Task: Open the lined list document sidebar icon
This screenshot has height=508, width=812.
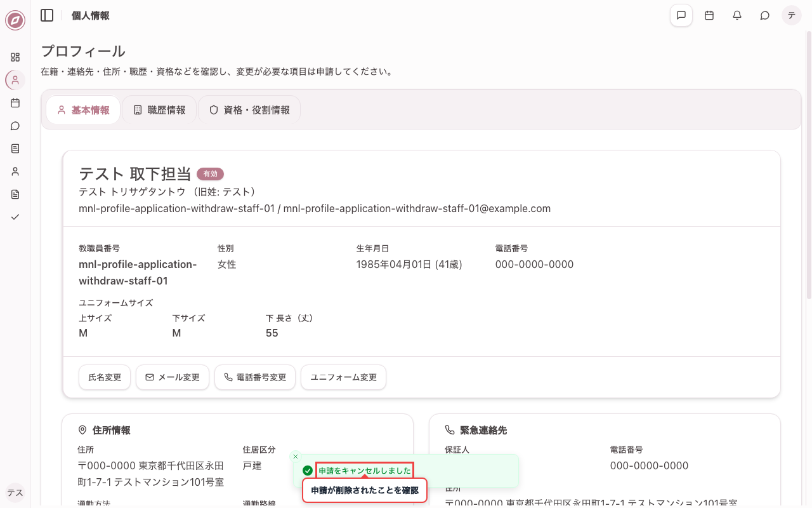Action: point(15,149)
